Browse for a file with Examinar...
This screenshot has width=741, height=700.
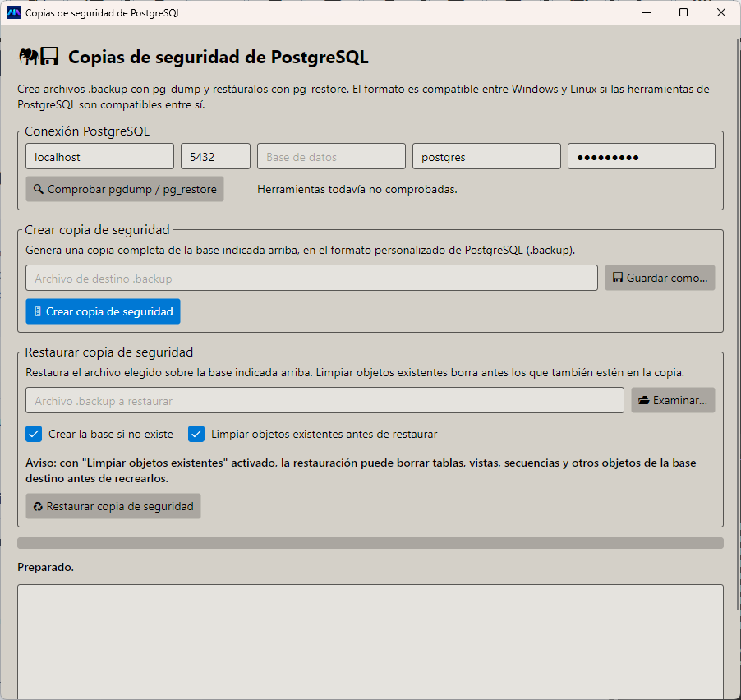tap(673, 400)
